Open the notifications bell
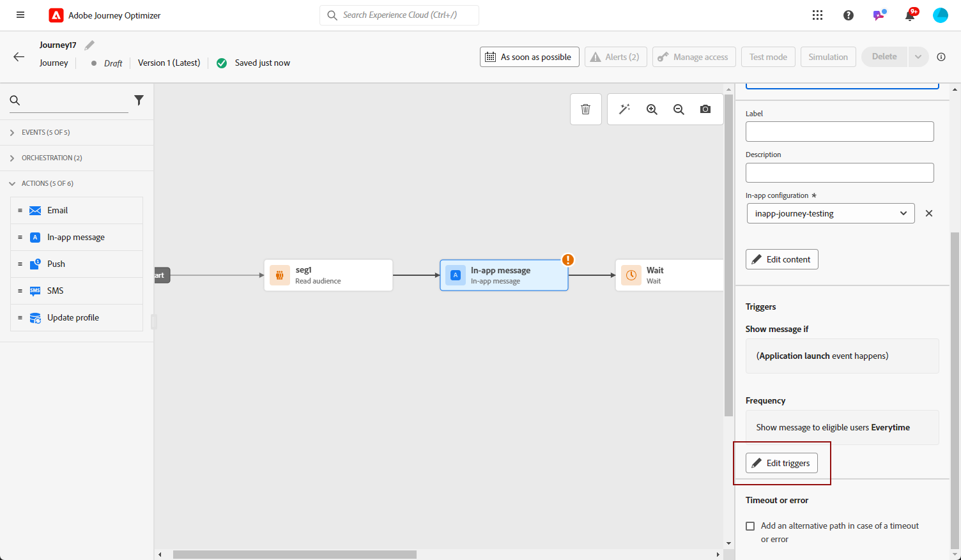Viewport: 961px width, 560px height. click(x=911, y=15)
